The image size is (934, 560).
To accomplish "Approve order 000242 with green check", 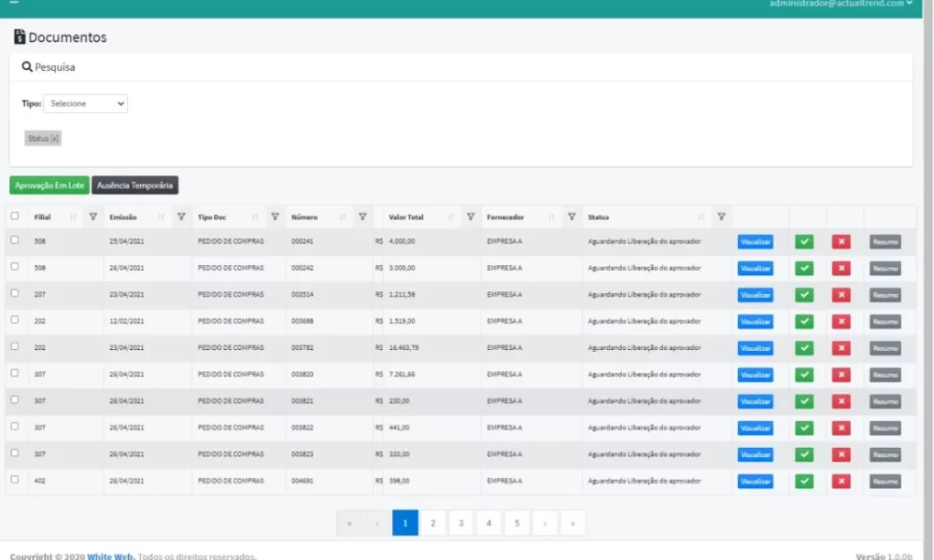I will tap(804, 269).
